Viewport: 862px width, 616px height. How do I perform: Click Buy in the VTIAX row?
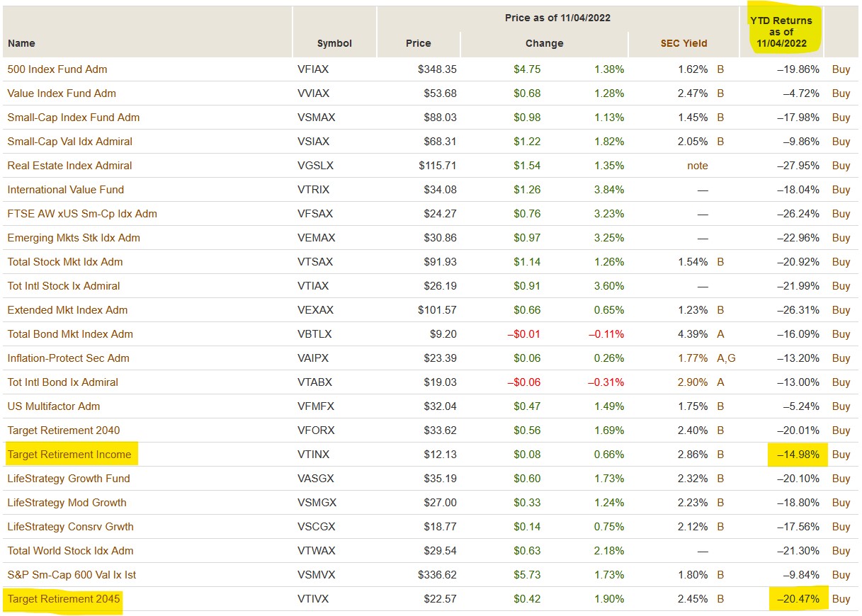pyautogui.click(x=841, y=286)
